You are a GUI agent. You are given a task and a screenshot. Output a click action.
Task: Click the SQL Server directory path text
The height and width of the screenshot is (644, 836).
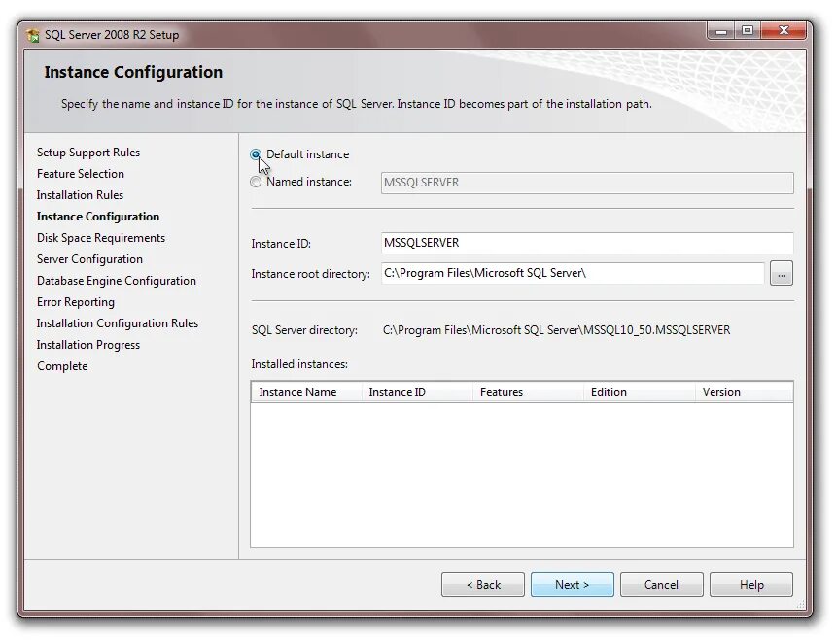point(557,330)
